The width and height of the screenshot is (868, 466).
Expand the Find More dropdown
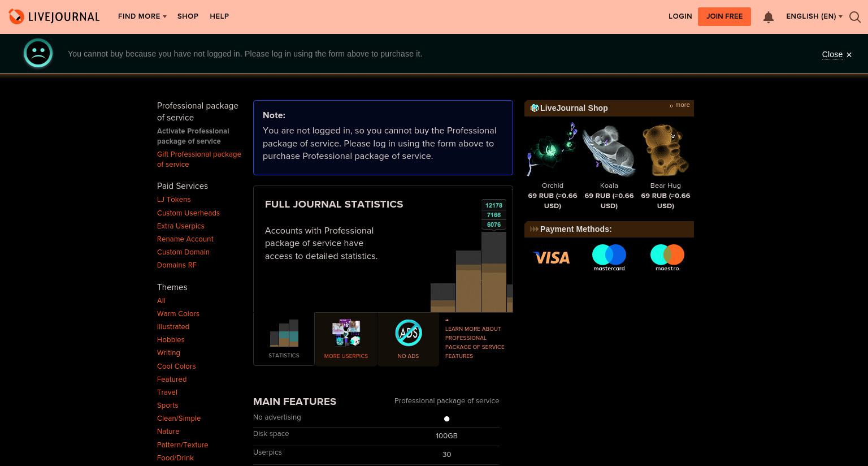click(142, 16)
